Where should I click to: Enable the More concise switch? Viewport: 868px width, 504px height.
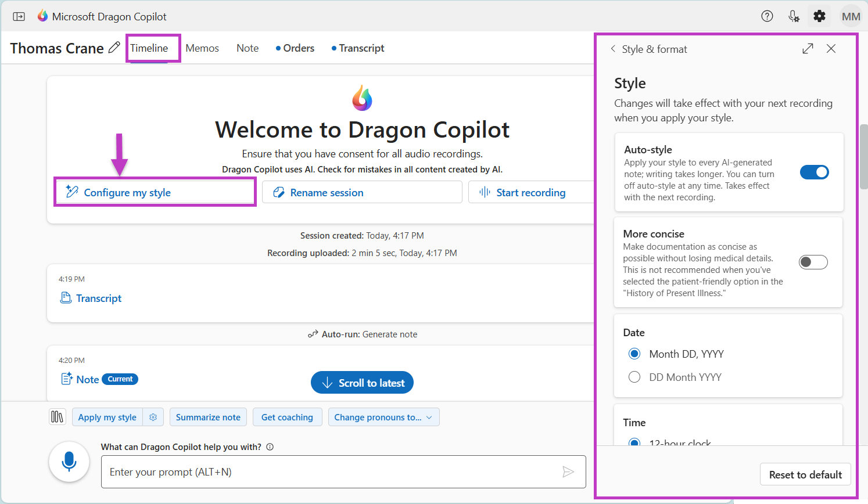click(813, 262)
